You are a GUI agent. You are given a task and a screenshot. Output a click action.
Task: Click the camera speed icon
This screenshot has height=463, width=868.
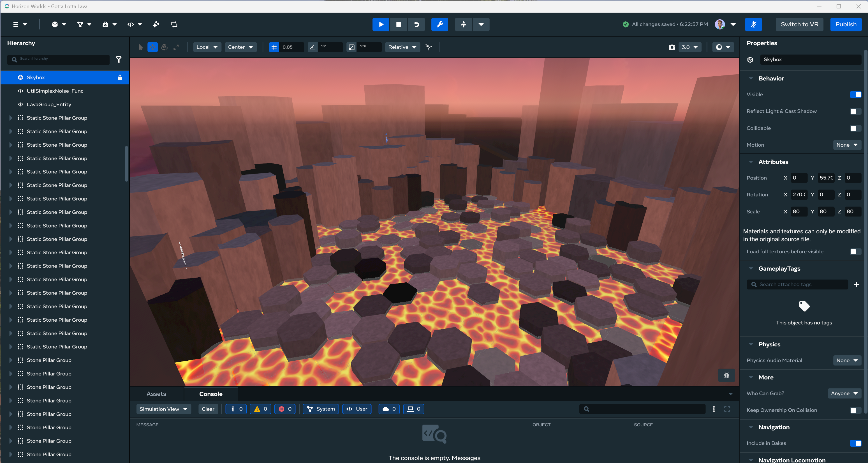point(672,47)
